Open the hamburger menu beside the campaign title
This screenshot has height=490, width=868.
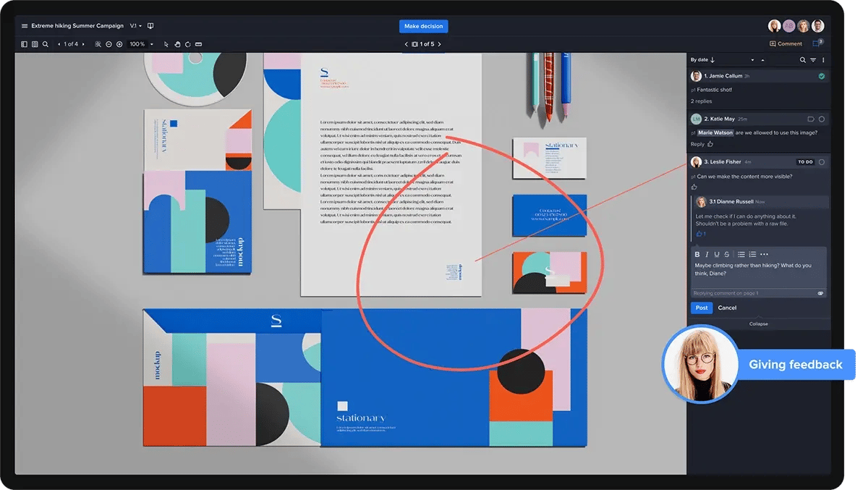25,26
